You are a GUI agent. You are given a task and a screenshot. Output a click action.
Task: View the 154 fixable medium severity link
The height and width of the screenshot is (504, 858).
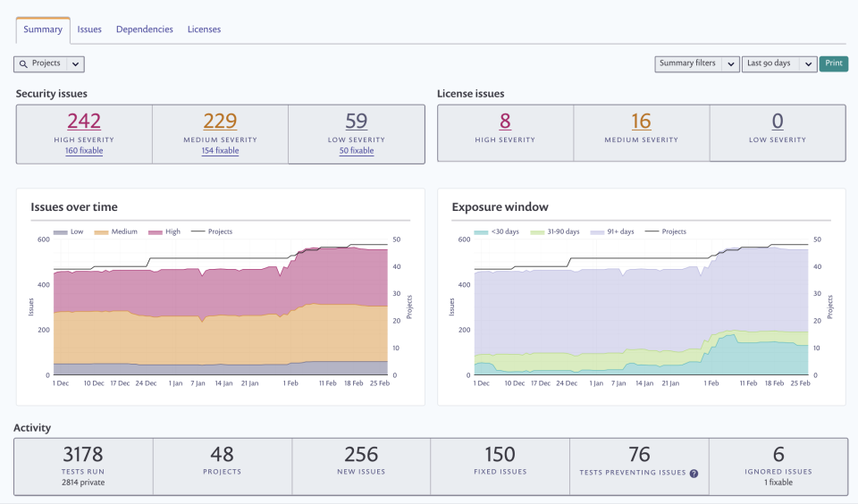click(220, 150)
